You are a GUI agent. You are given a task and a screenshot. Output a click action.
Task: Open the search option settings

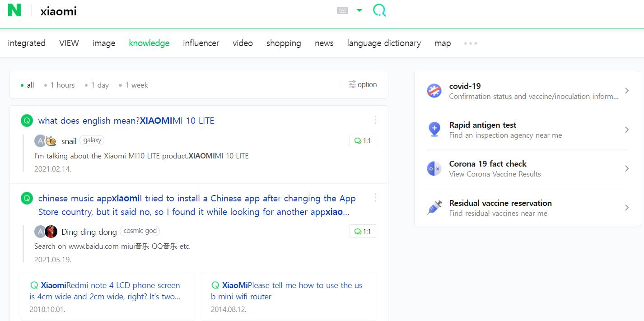click(363, 84)
